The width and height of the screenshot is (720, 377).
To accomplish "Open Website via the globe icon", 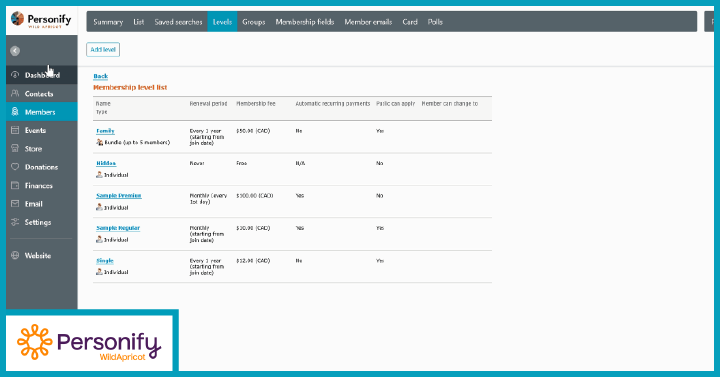I will 15,255.
